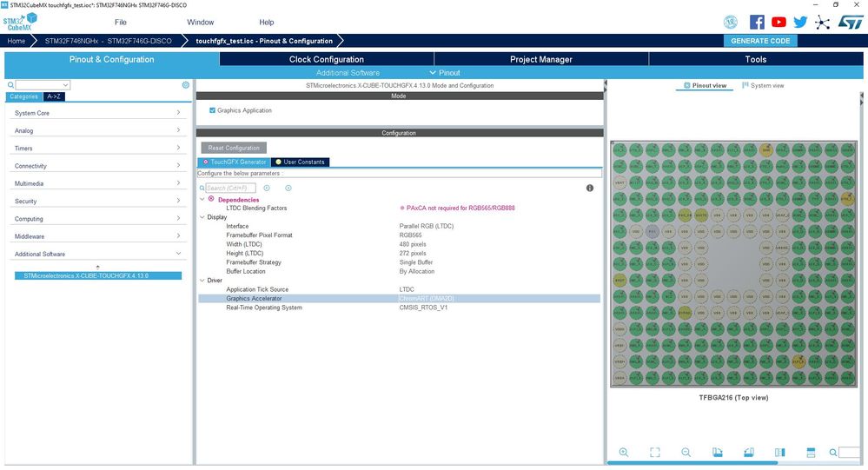Expand the Multimedia category
This screenshot has width=868, height=470.
point(97,183)
